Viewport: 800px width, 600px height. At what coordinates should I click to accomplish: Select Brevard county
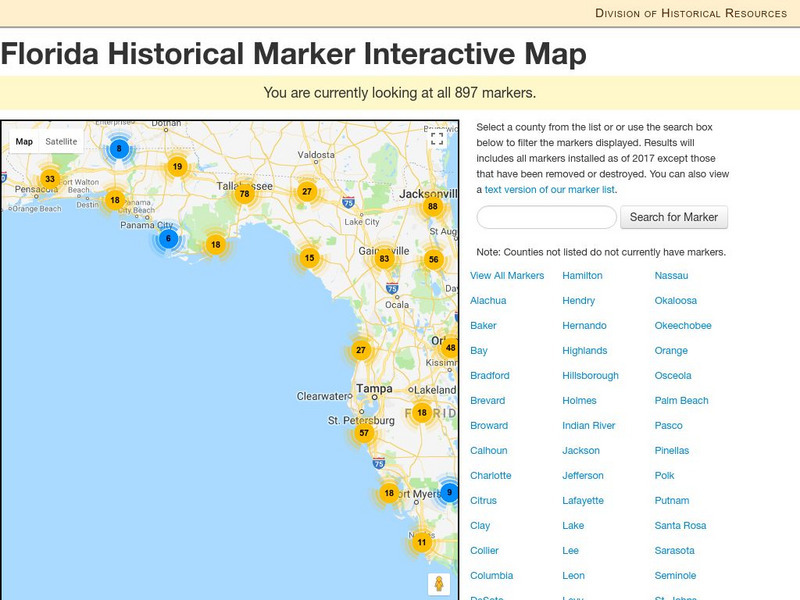click(487, 401)
